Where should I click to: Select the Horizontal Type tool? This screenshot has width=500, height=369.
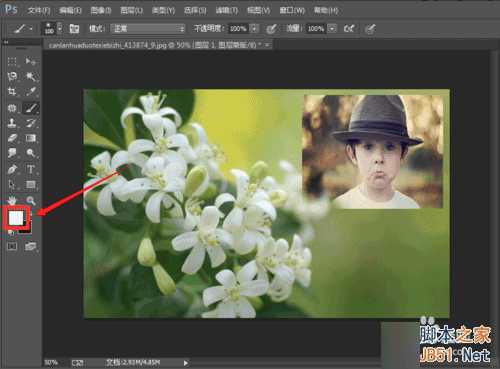tap(31, 169)
